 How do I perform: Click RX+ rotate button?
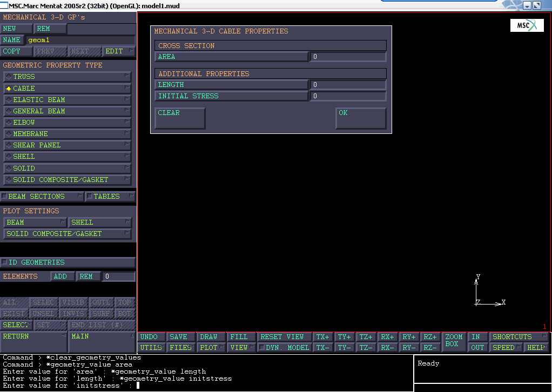click(x=388, y=337)
